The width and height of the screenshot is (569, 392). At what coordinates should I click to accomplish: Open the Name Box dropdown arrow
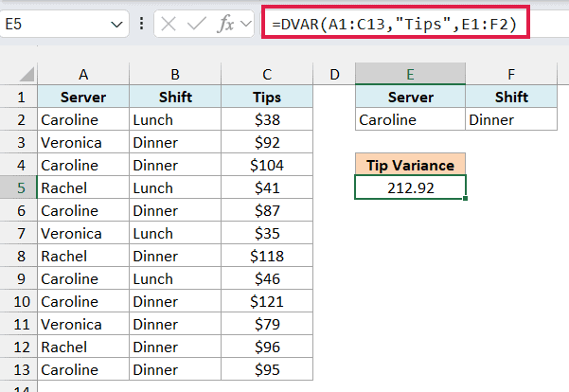coord(116,25)
